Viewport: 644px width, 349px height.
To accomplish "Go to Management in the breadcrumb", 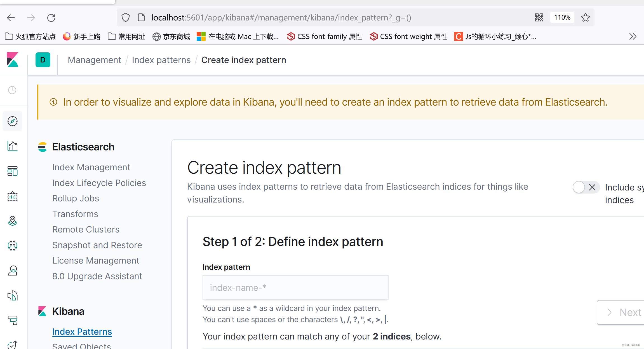I will 94,60.
